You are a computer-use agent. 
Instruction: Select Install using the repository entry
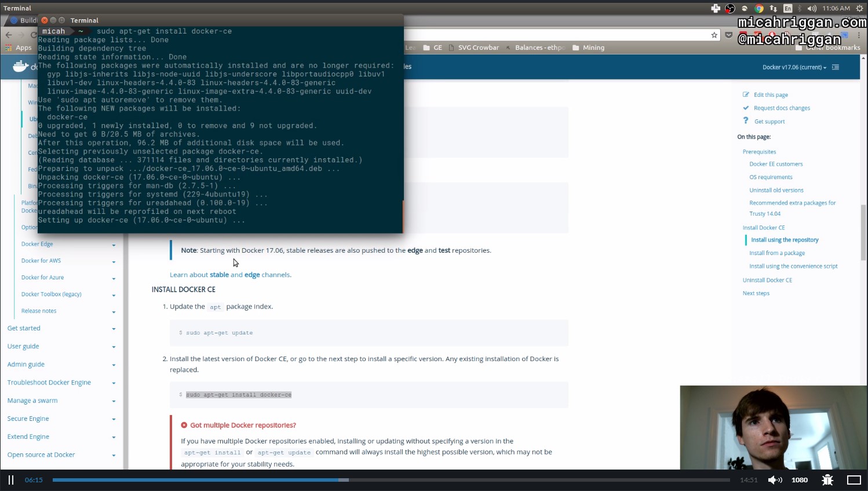click(x=785, y=240)
